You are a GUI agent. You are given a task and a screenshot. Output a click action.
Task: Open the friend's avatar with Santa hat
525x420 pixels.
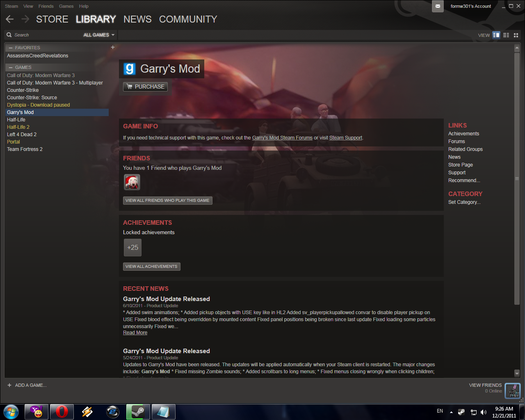coord(132,182)
